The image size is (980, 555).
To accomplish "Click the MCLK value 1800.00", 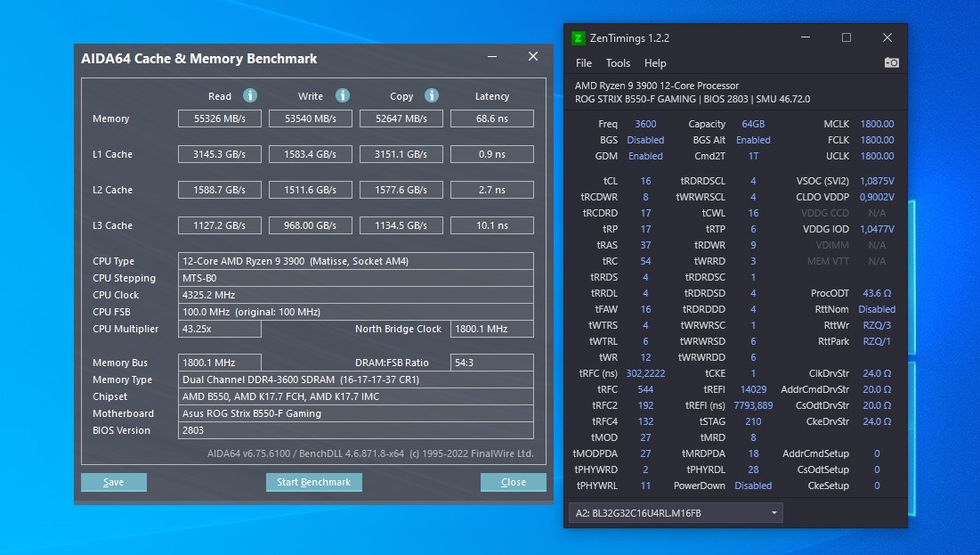I will coord(877,124).
